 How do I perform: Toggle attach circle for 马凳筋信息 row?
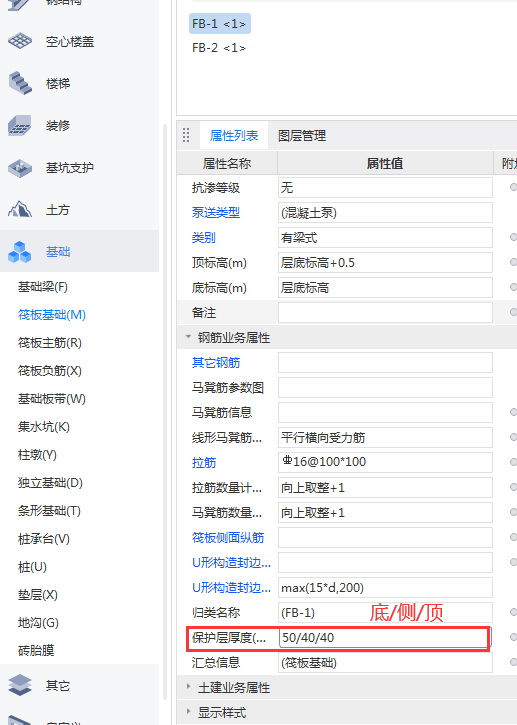(x=513, y=412)
